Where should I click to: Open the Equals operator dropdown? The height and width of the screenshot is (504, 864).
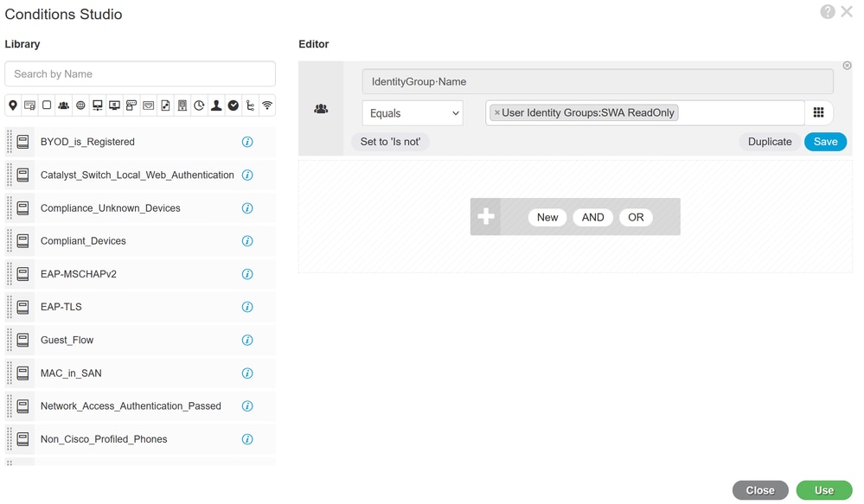(413, 113)
